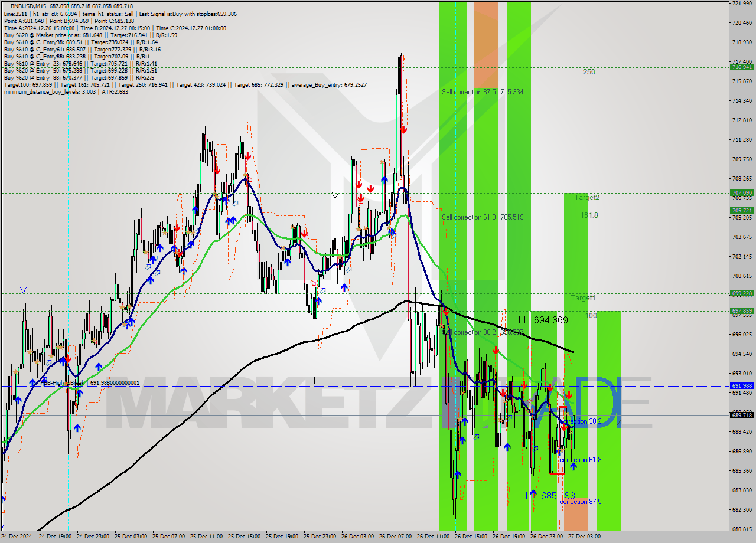This screenshot has width=756, height=543.
Task: Click the '27 Dec 03:00' time axis label
Action: point(584,537)
